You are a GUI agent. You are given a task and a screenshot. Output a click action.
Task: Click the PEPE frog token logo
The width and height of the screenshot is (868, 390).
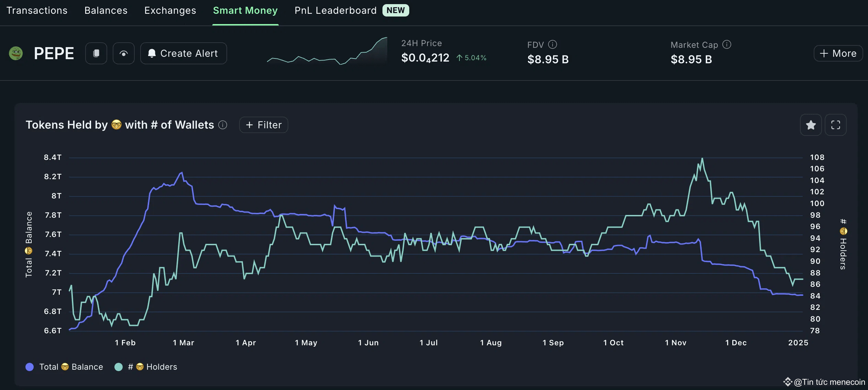pos(16,53)
